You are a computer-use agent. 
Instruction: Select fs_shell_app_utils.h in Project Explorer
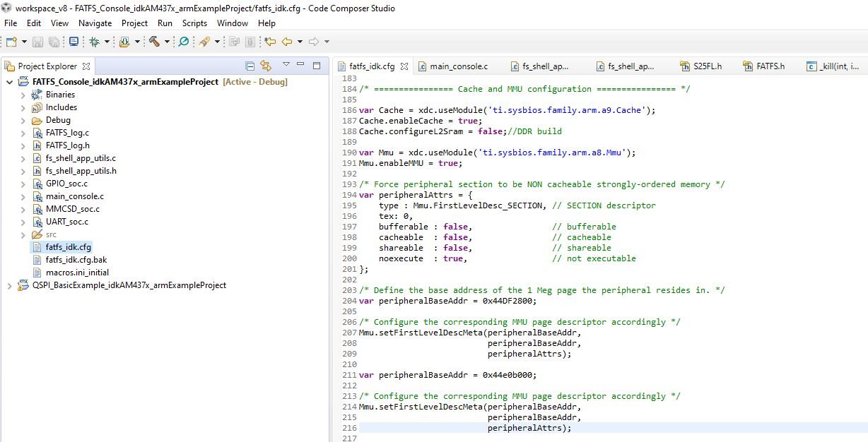pos(81,171)
